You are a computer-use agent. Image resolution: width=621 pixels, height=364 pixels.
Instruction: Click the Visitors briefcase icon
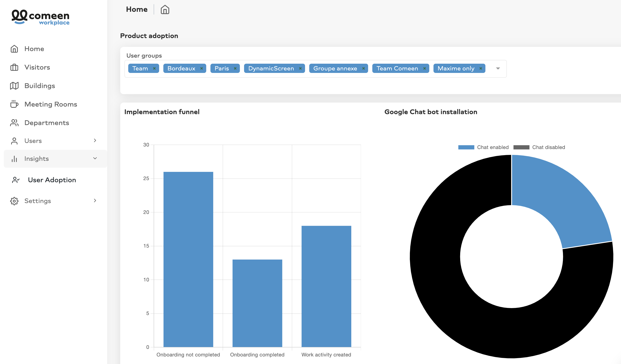point(14,67)
